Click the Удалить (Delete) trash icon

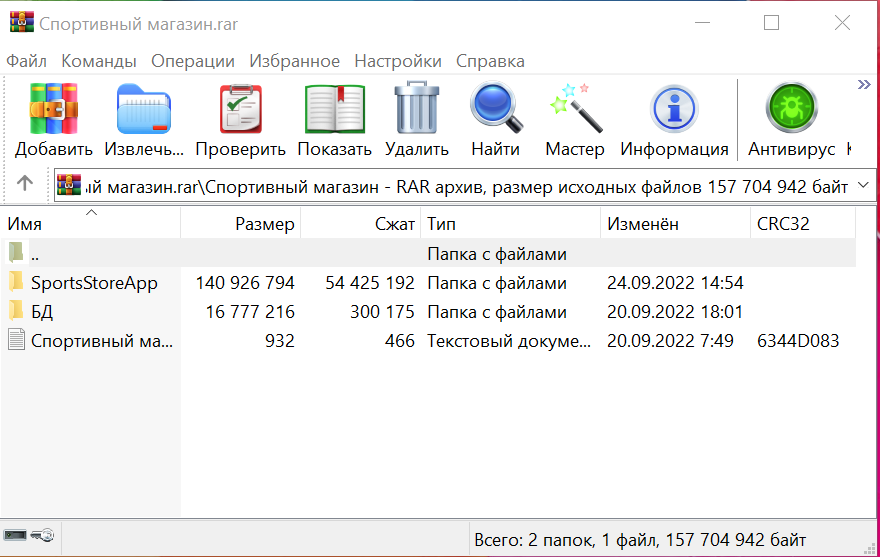click(416, 108)
